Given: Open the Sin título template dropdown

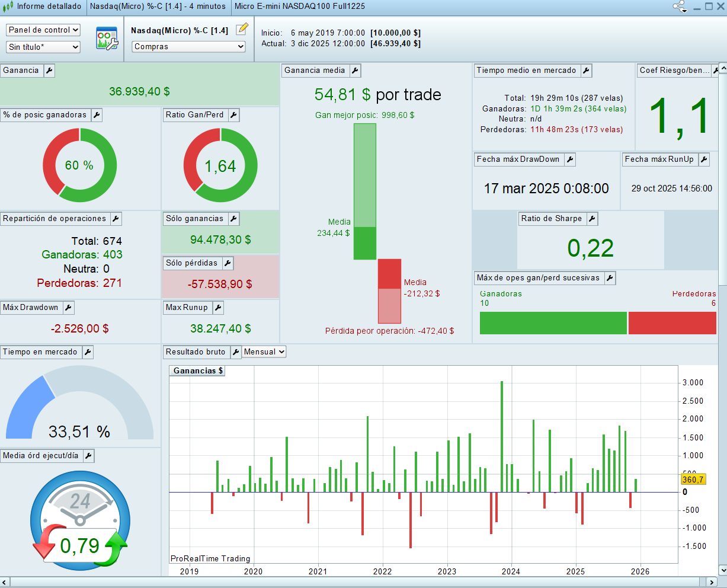Looking at the screenshot, I should [44, 47].
